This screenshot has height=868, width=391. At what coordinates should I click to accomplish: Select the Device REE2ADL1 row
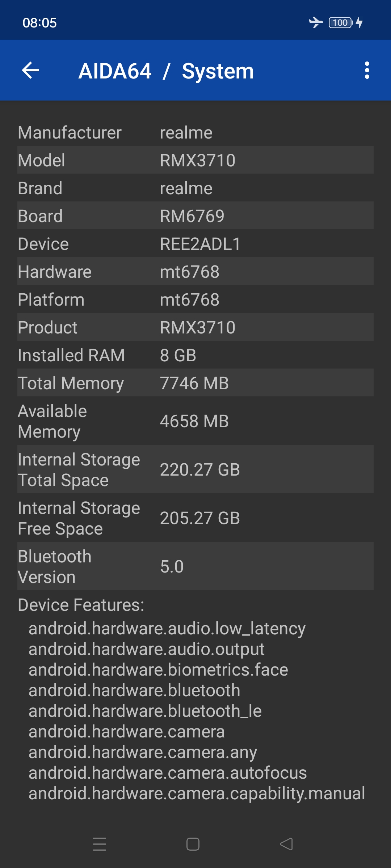195,244
